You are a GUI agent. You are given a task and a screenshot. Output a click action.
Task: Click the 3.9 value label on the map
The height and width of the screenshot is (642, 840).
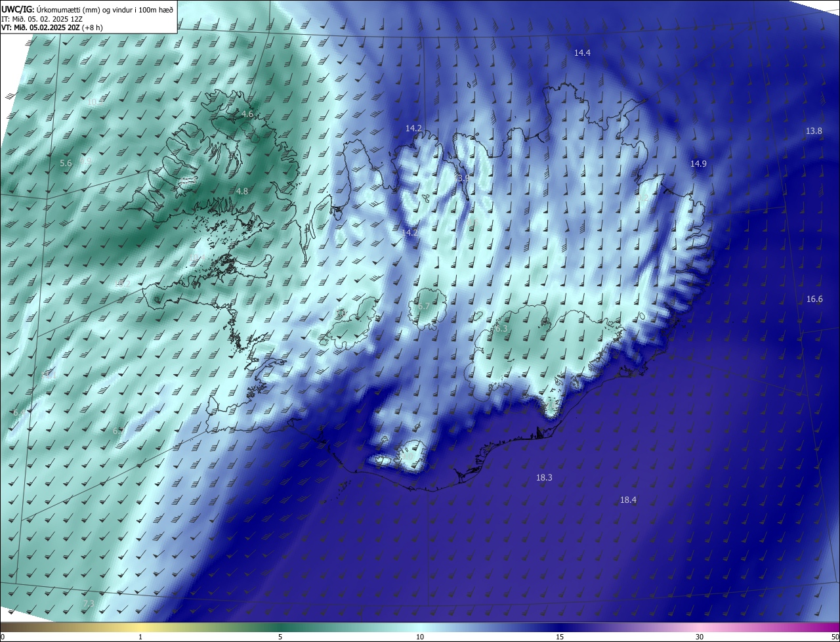[x=463, y=178]
